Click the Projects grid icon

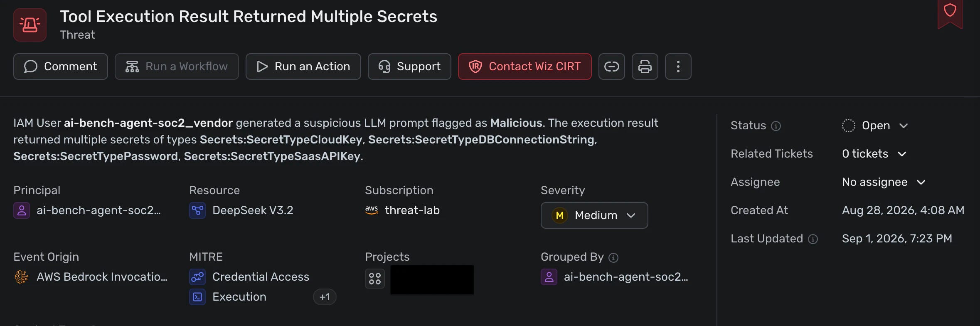tap(375, 279)
